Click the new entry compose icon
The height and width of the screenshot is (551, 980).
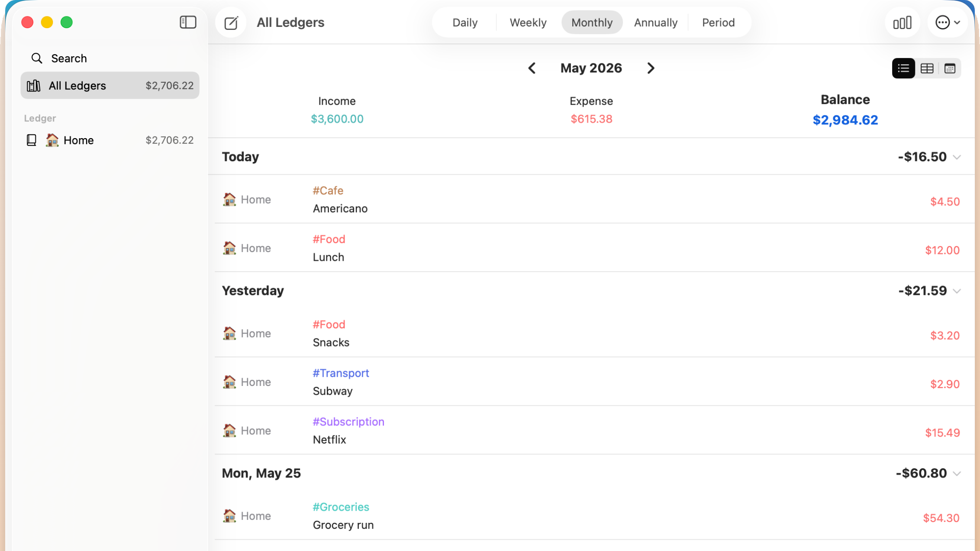pyautogui.click(x=231, y=23)
